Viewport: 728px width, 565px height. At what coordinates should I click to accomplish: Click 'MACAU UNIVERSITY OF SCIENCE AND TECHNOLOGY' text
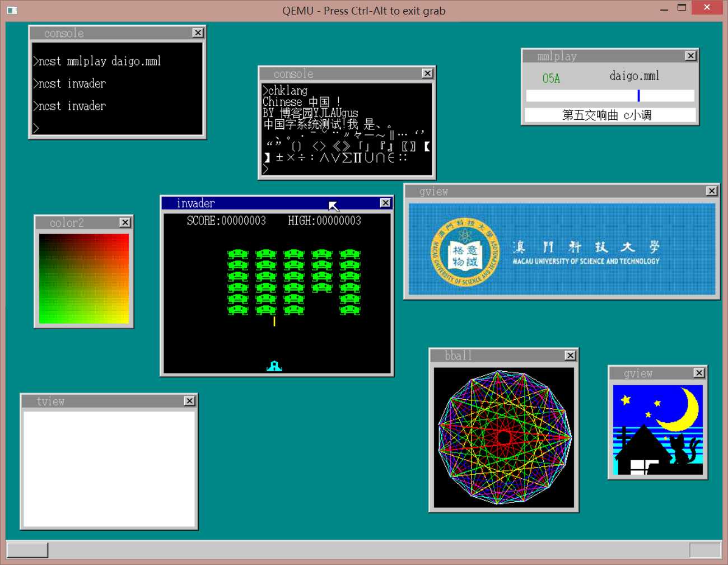(586, 261)
